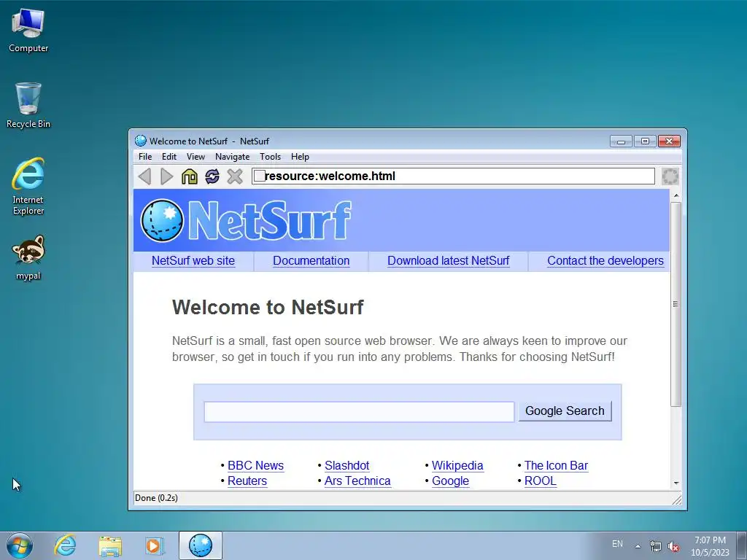Click the NetSurf taskbar button
Image resolution: width=747 pixels, height=560 pixels.
[201, 545]
